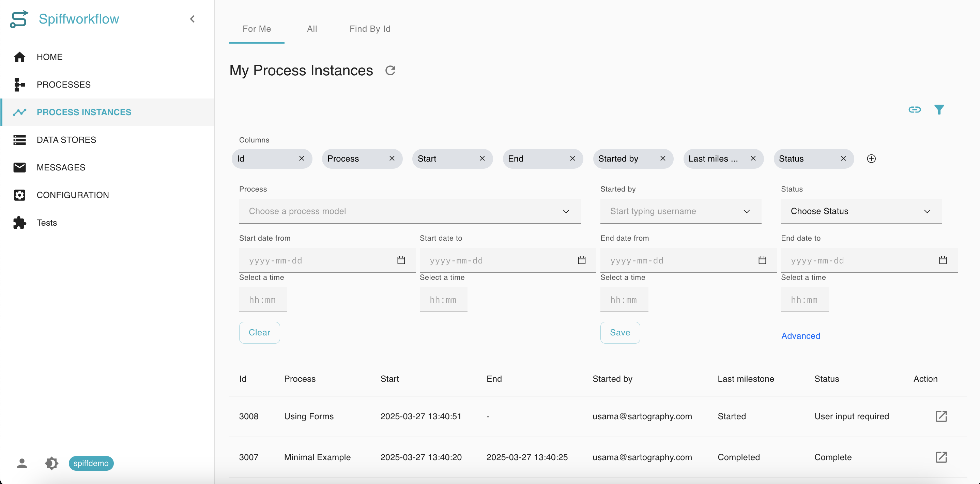Collapse the sidebar with the chevron
The image size is (980, 484).
coord(192,19)
